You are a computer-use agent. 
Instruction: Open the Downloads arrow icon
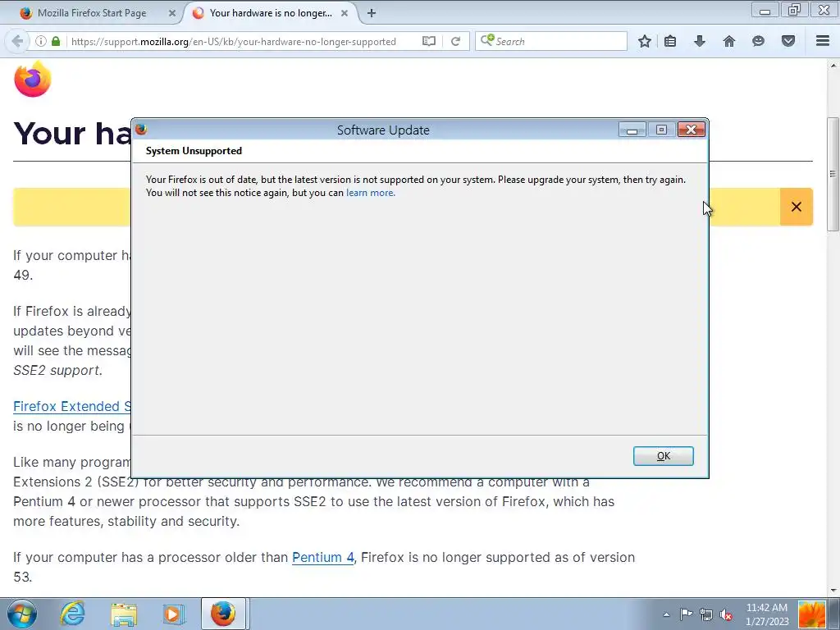(700, 41)
